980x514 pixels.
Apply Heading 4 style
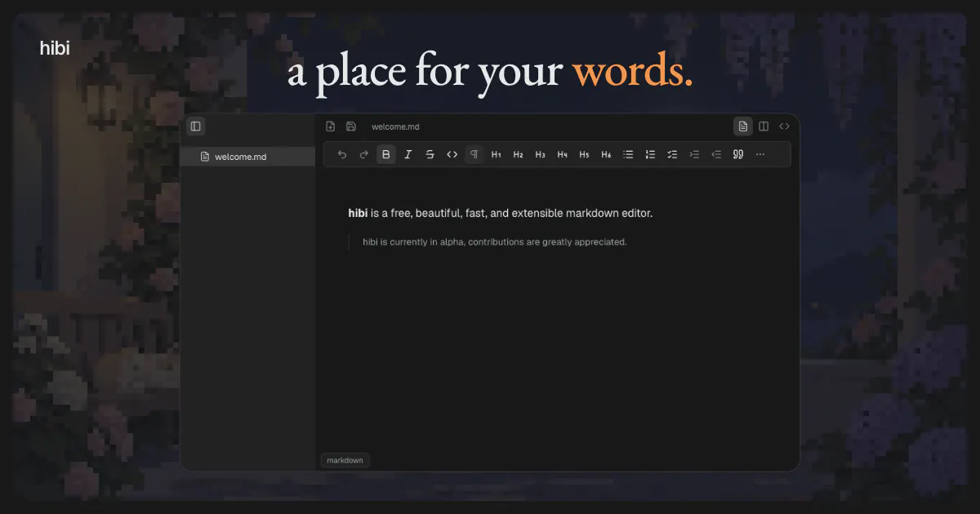[x=562, y=154]
